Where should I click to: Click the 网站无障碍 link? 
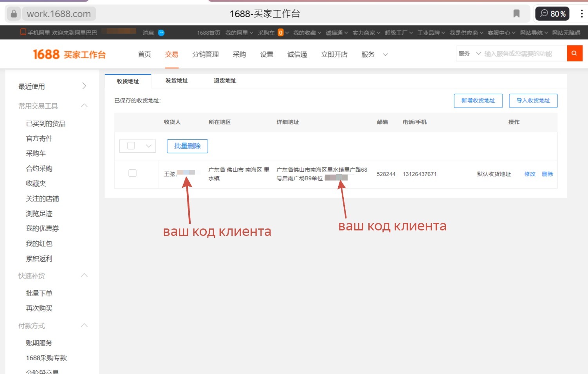point(566,33)
